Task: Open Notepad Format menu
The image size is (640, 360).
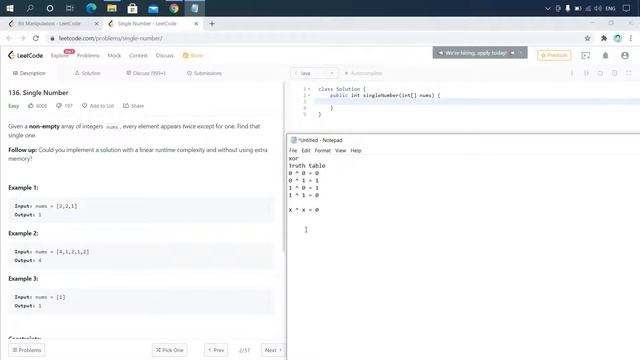Action: (x=322, y=150)
